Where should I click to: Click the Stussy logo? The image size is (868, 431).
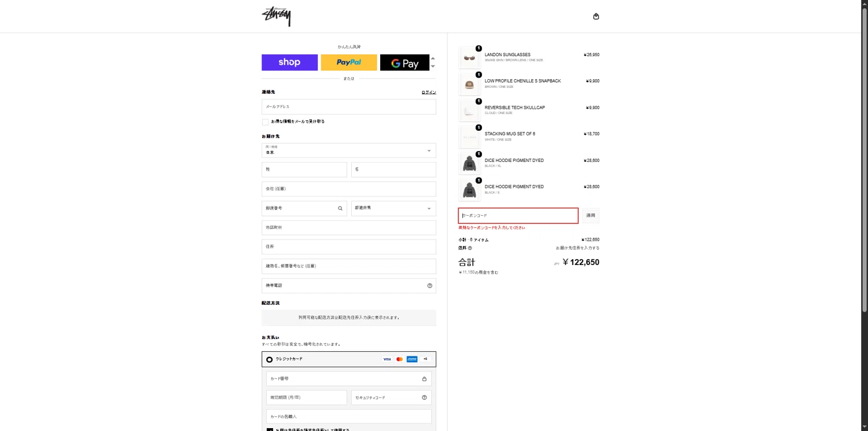tap(276, 16)
